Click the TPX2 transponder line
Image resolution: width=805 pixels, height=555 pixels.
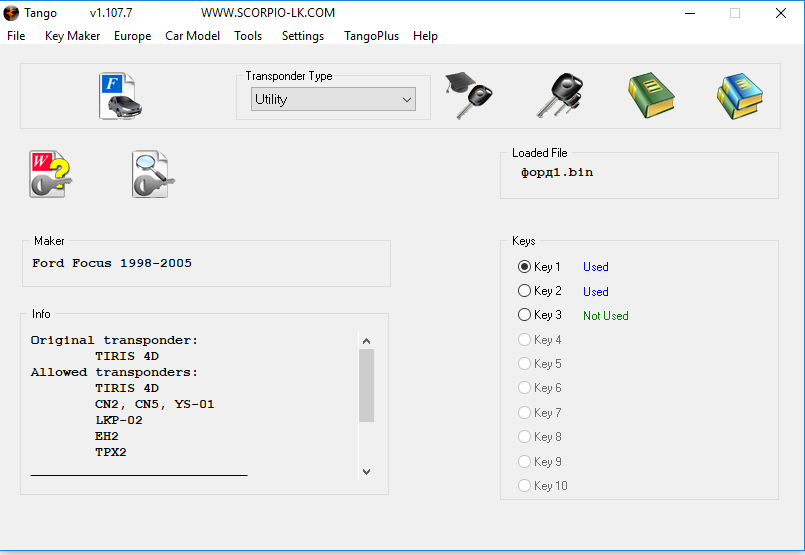(x=110, y=452)
